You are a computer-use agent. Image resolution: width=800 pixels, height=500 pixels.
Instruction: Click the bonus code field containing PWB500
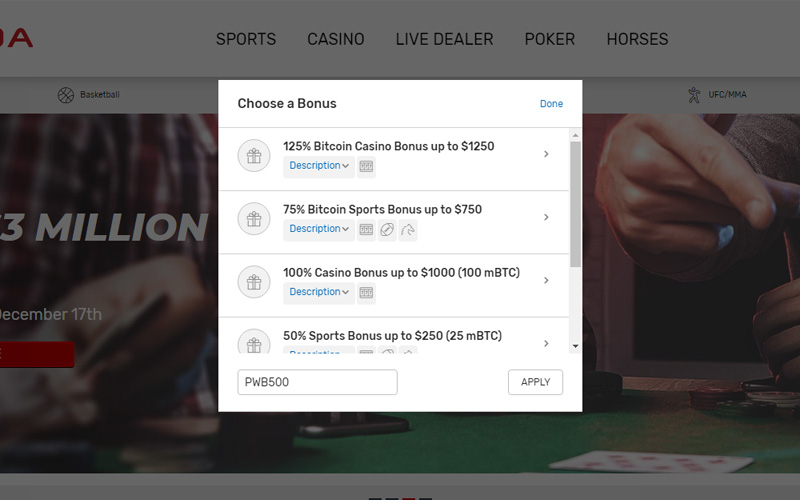click(x=317, y=382)
